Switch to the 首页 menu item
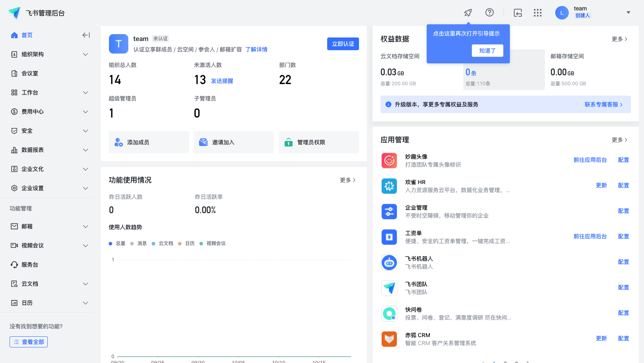The image size is (644, 363). pos(27,35)
